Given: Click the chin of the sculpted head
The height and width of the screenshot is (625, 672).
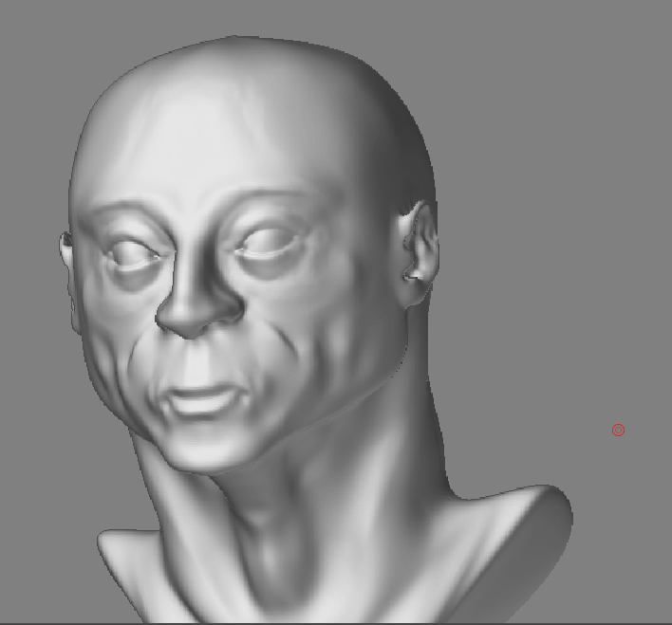Looking at the screenshot, I should pos(205,448).
